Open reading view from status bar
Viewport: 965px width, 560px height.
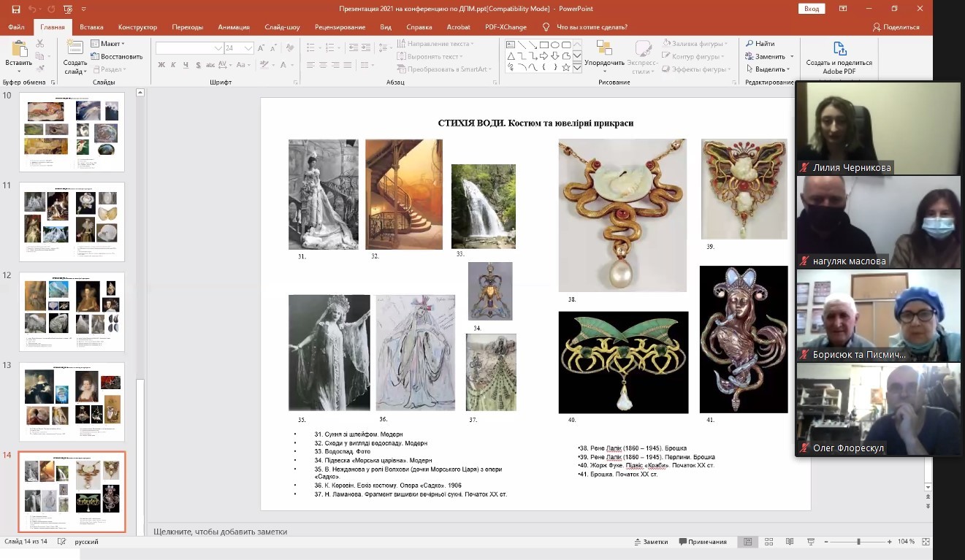click(x=790, y=542)
